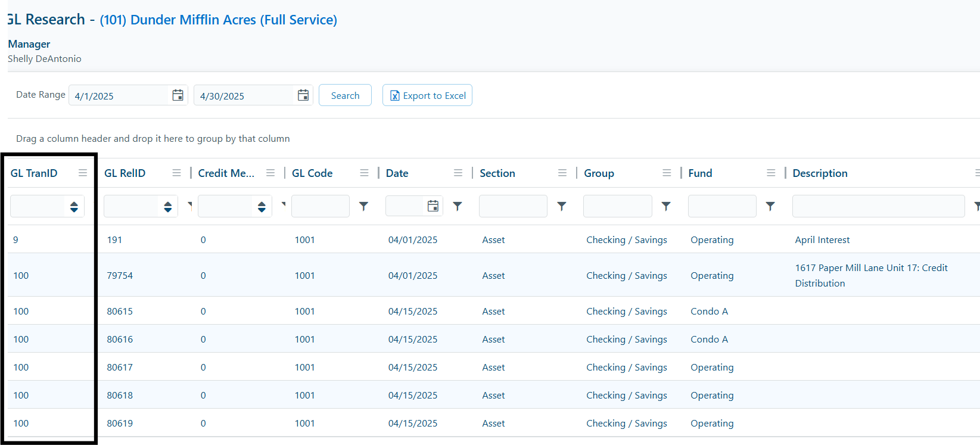Click Condo A fund in row 80615
Image resolution: width=980 pixels, height=445 pixels.
pos(709,311)
